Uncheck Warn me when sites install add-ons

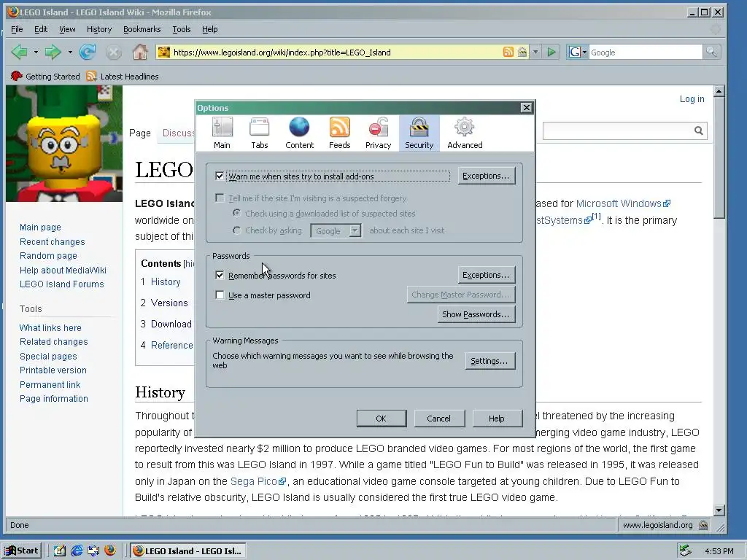[220, 176]
